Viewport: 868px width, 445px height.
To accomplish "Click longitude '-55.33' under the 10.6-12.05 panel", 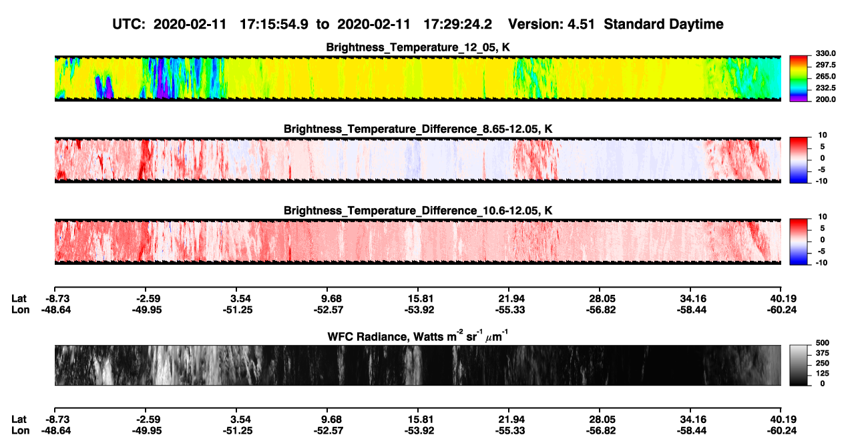I will 509,310.
